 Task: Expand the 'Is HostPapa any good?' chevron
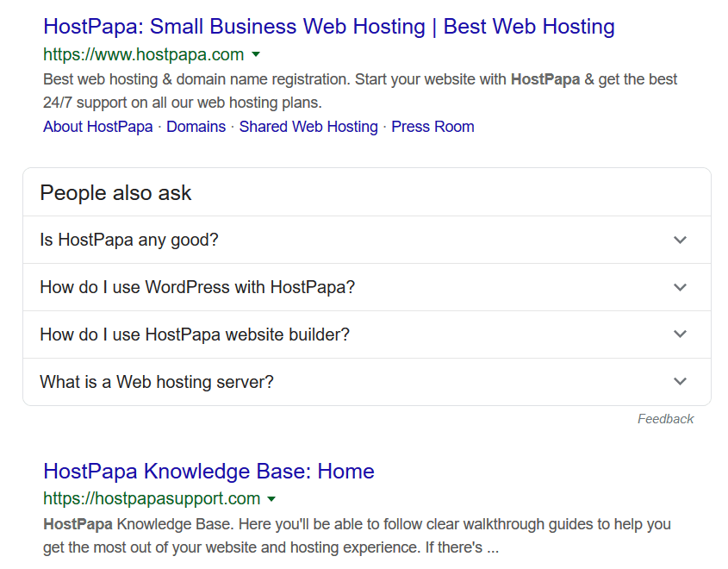click(680, 241)
